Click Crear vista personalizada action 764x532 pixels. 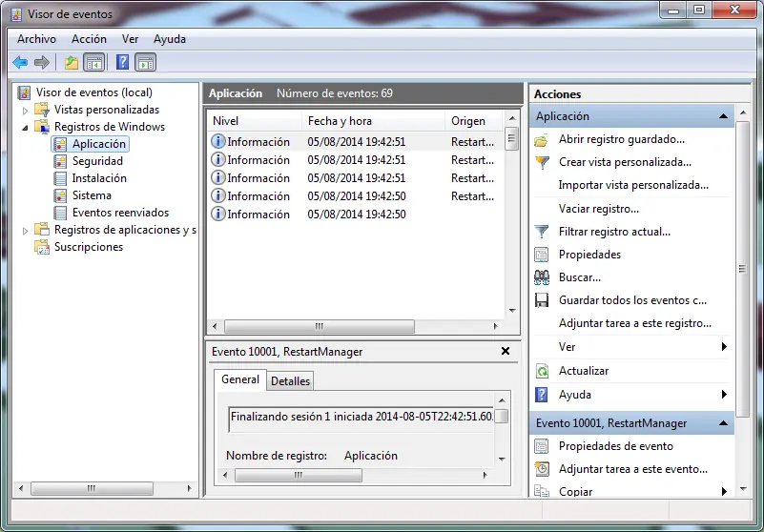(x=625, y=162)
